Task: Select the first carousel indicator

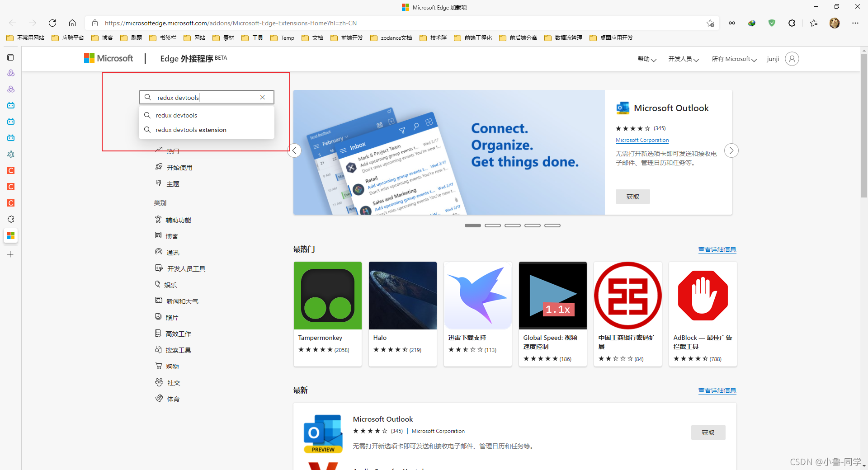Action: pos(473,226)
